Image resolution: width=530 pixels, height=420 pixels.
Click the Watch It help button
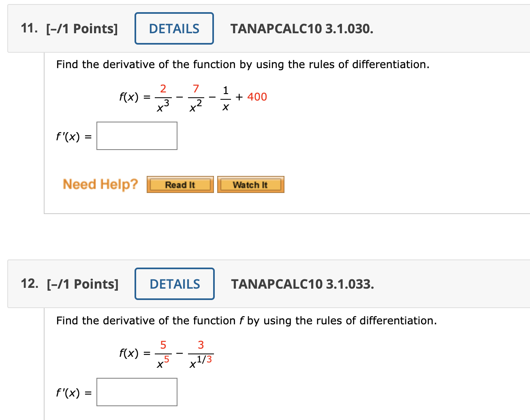click(250, 184)
